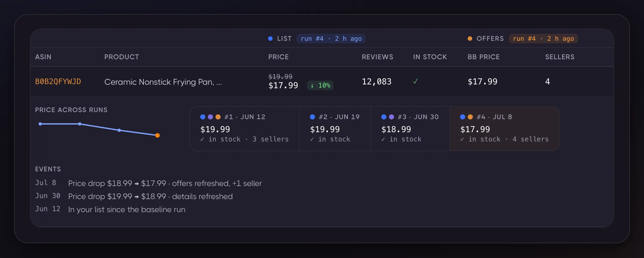This screenshot has height=258, width=644.
Task: Open the Jun 12 baseline run event
Action: 110,209
